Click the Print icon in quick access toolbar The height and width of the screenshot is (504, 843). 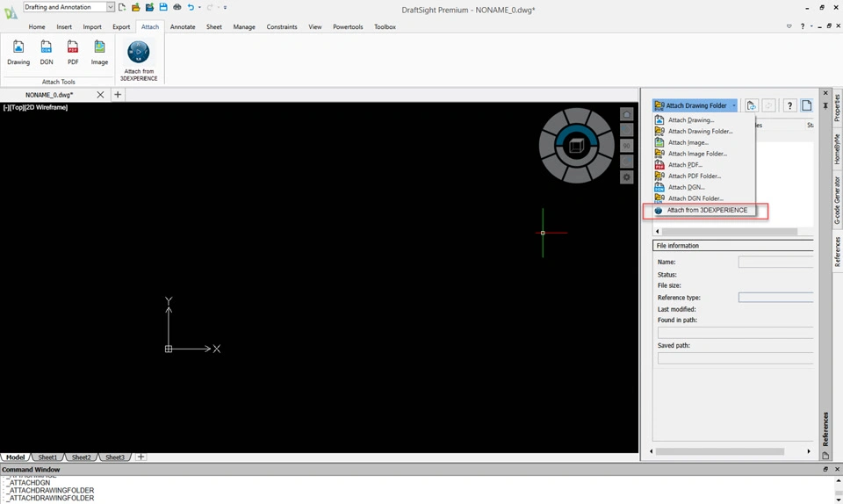coord(177,7)
